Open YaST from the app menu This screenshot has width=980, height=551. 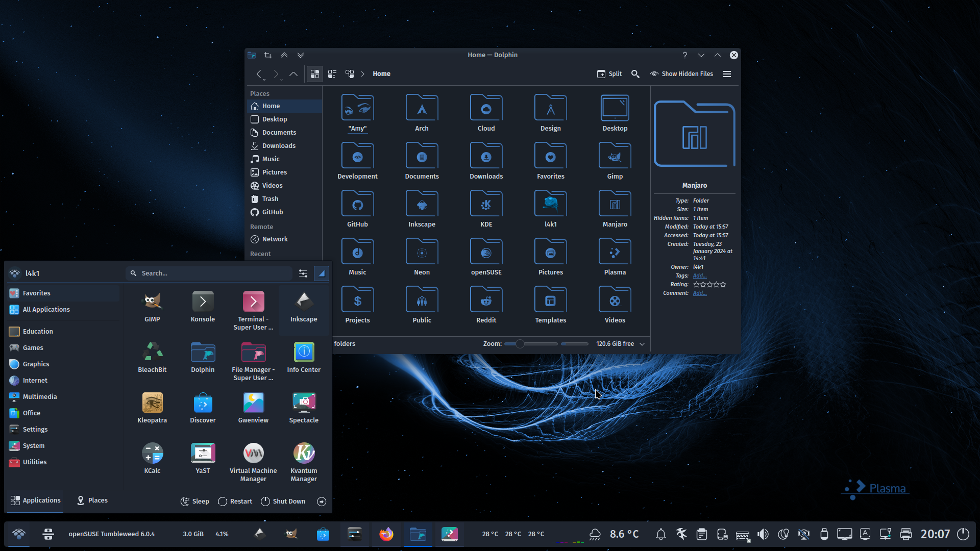click(x=203, y=459)
